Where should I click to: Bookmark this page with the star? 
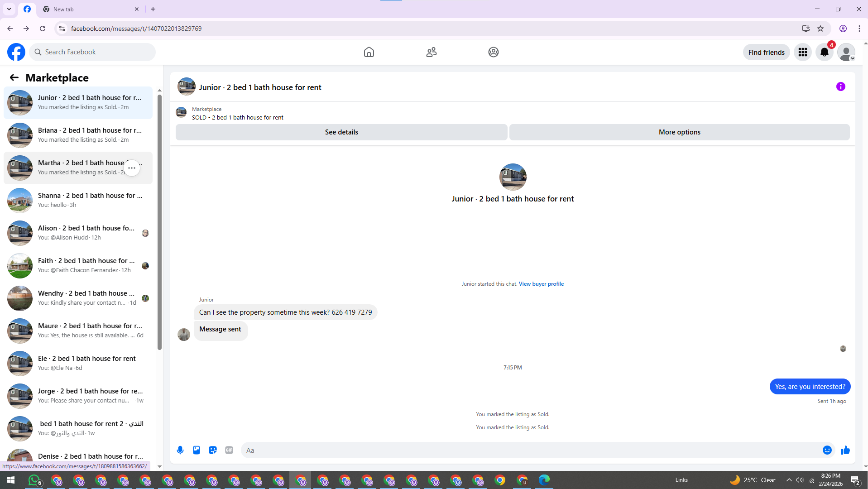(x=820, y=29)
